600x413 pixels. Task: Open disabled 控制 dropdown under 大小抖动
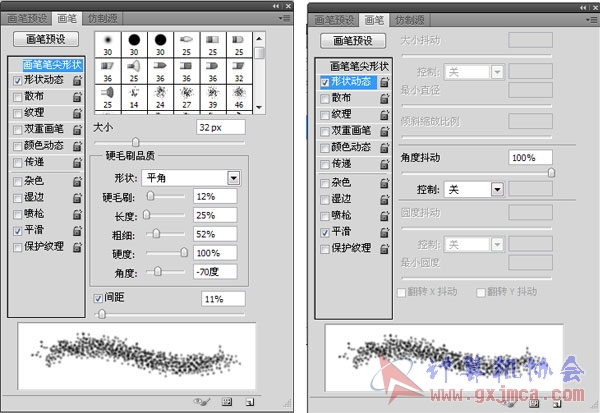click(x=474, y=72)
